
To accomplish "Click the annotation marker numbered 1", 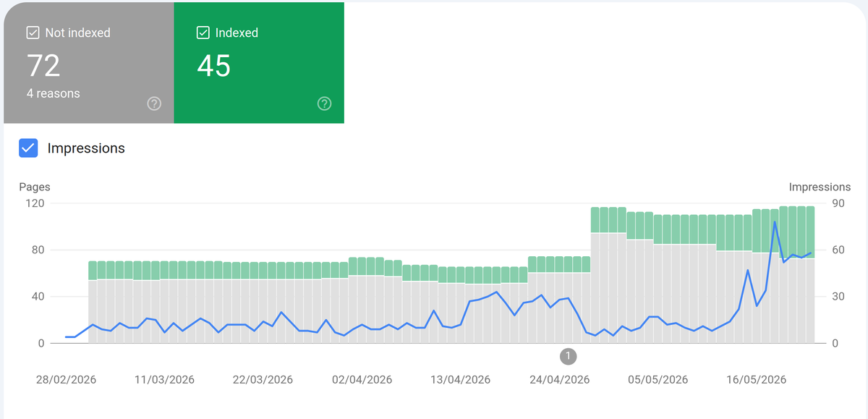I will tap(569, 355).
